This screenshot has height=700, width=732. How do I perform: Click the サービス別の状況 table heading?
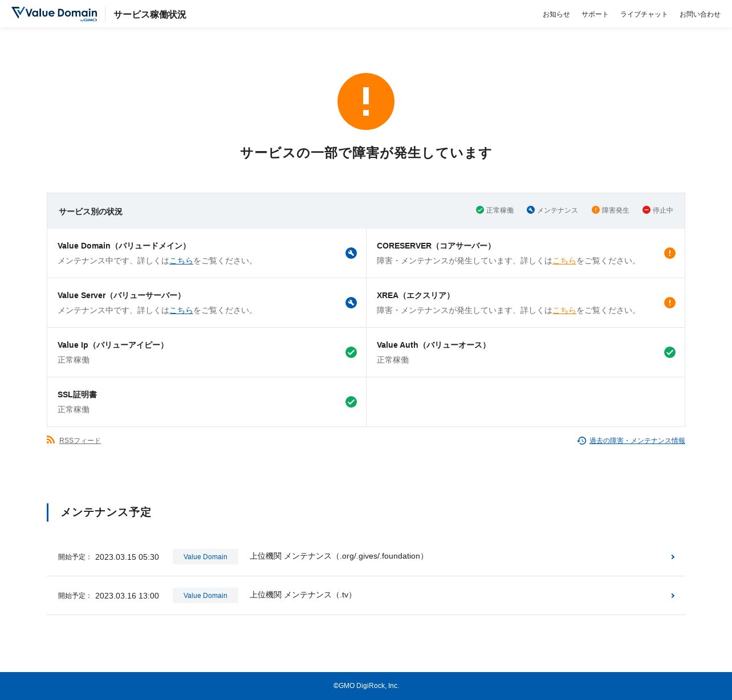coord(91,211)
